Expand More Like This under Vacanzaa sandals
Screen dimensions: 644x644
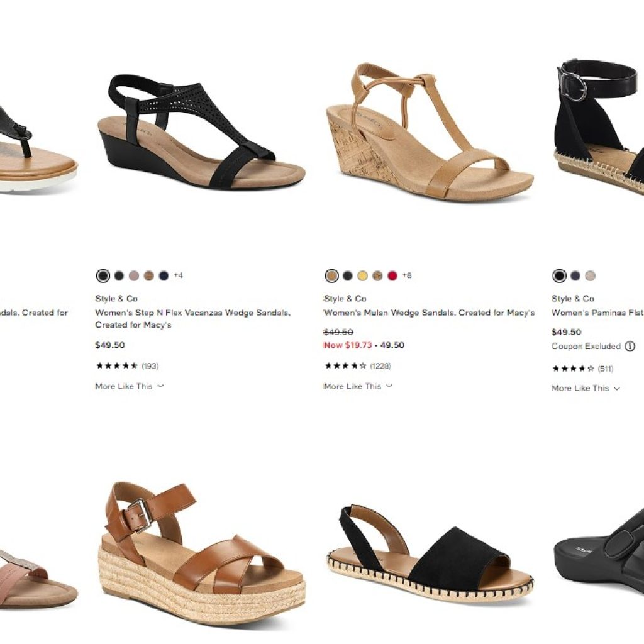[x=130, y=386]
